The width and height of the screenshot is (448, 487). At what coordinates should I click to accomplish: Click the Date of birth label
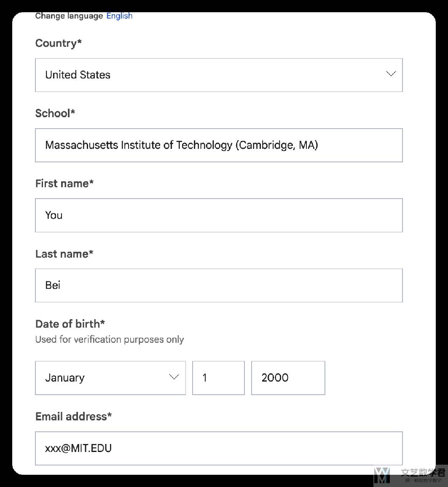[x=70, y=324]
